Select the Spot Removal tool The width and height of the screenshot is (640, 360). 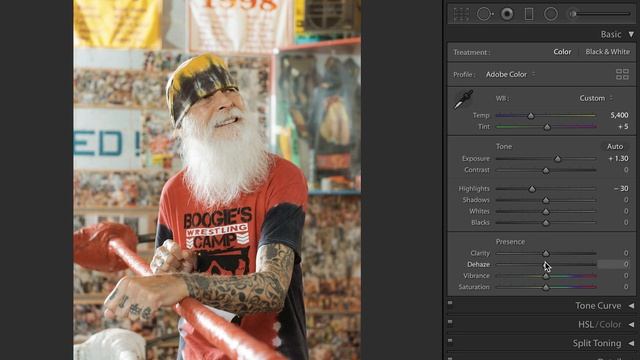pos(484,14)
